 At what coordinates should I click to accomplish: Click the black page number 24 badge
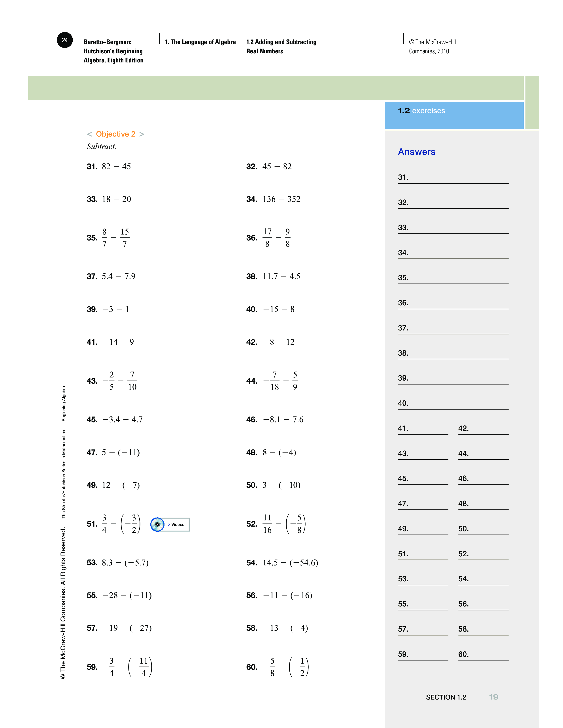point(65,40)
